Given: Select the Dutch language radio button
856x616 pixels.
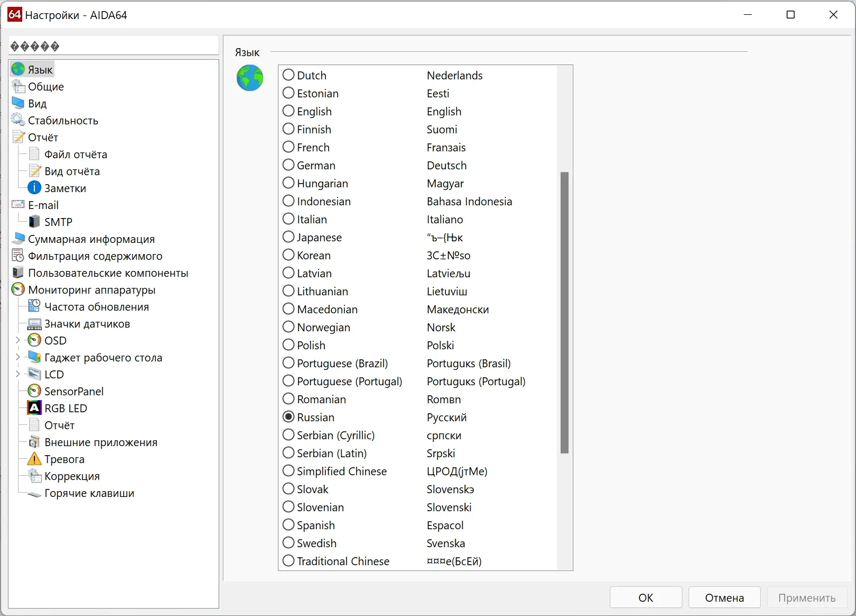Looking at the screenshot, I should [289, 75].
